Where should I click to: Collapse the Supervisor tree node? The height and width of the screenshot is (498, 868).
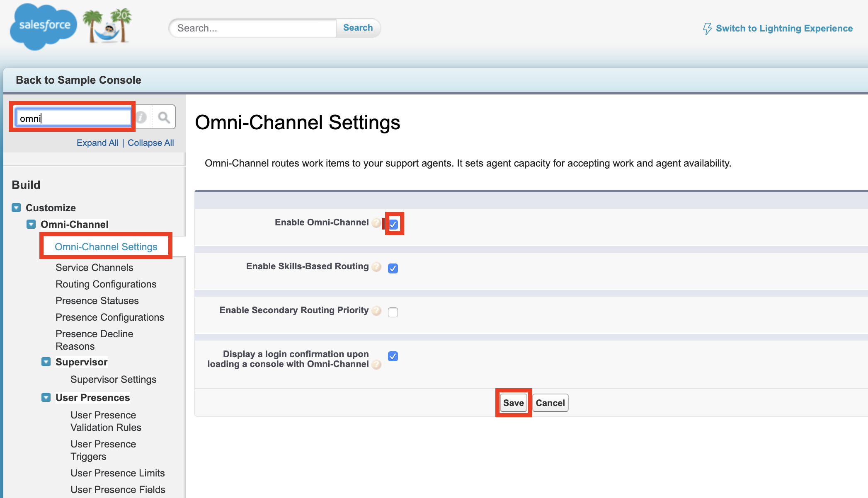(46, 362)
